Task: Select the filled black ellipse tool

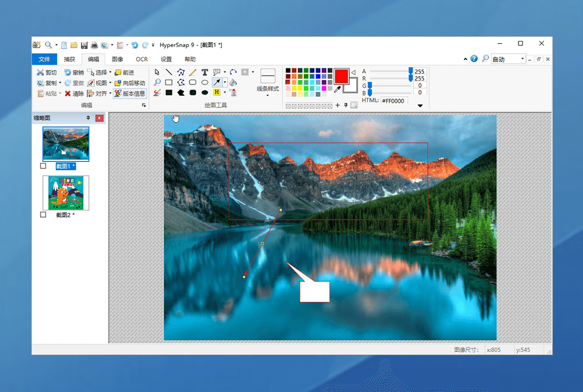Action: (205, 93)
